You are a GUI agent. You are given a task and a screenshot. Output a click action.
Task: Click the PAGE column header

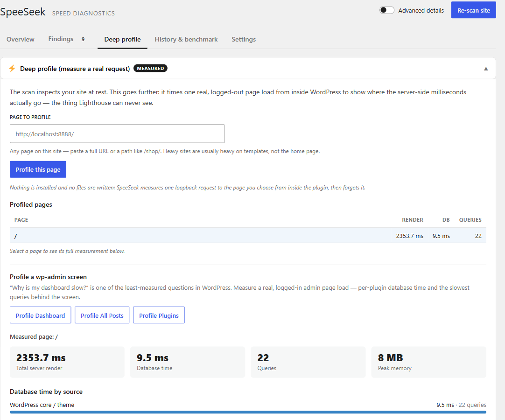21,220
